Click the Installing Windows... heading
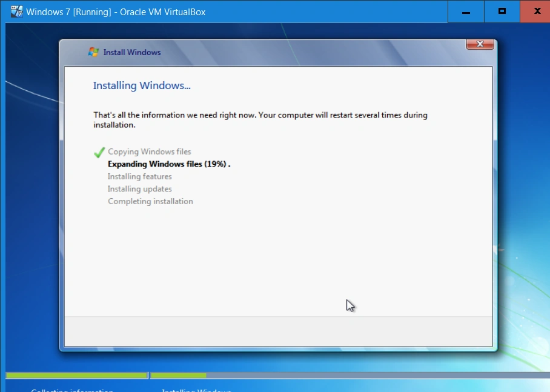The image size is (550, 392). (142, 85)
